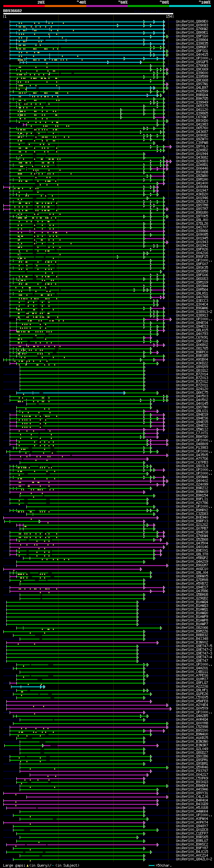Click the Large gaps legend text
This screenshot has width=214, height=868.
coord(41,865)
